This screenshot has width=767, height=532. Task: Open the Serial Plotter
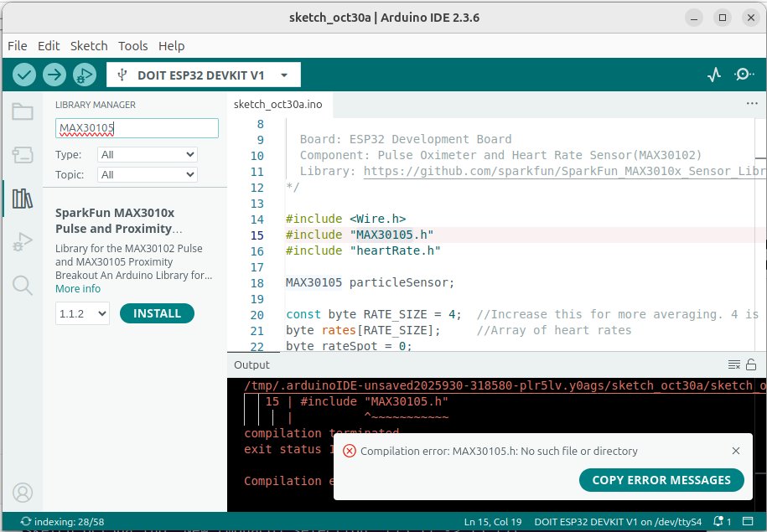(714, 75)
